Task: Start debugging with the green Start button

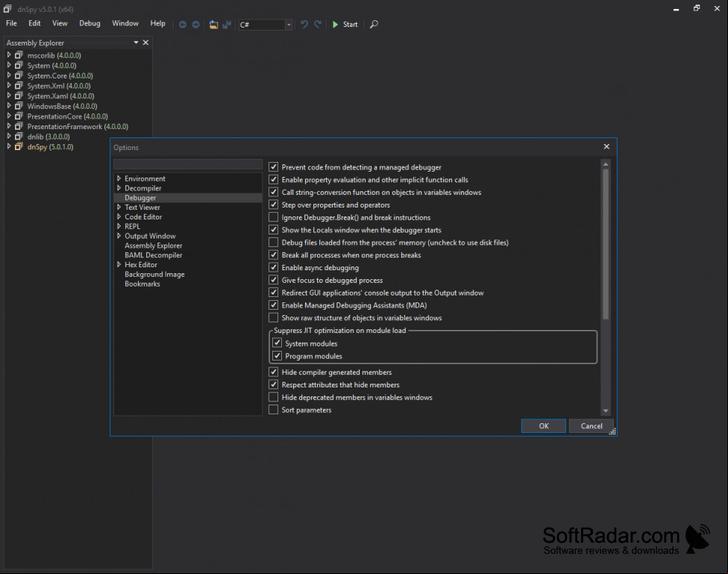Action: point(345,25)
